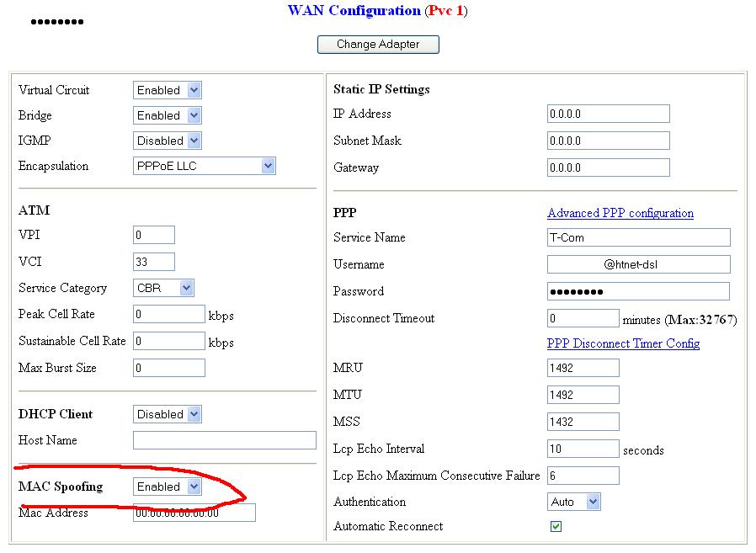Open the Virtual Circuit dropdown
756x553 pixels.
click(168, 90)
